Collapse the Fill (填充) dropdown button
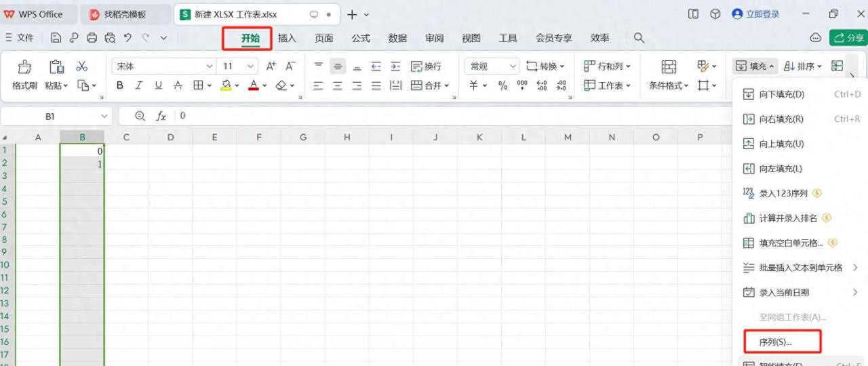Viewport: 868px width, 366px height. coord(755,66)
